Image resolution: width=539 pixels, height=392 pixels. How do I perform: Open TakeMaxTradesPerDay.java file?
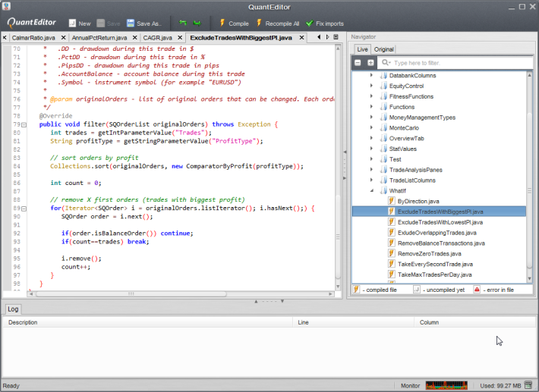(x=434, y=274)
